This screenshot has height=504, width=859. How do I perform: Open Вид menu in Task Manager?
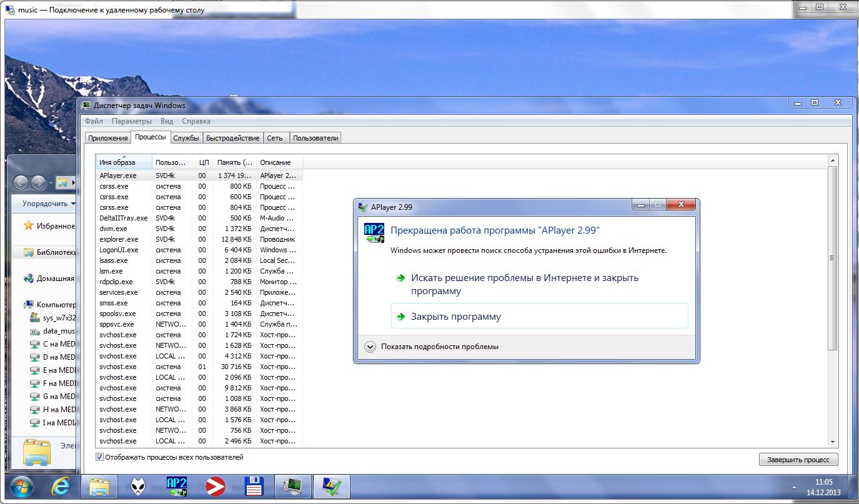point(167,121)
